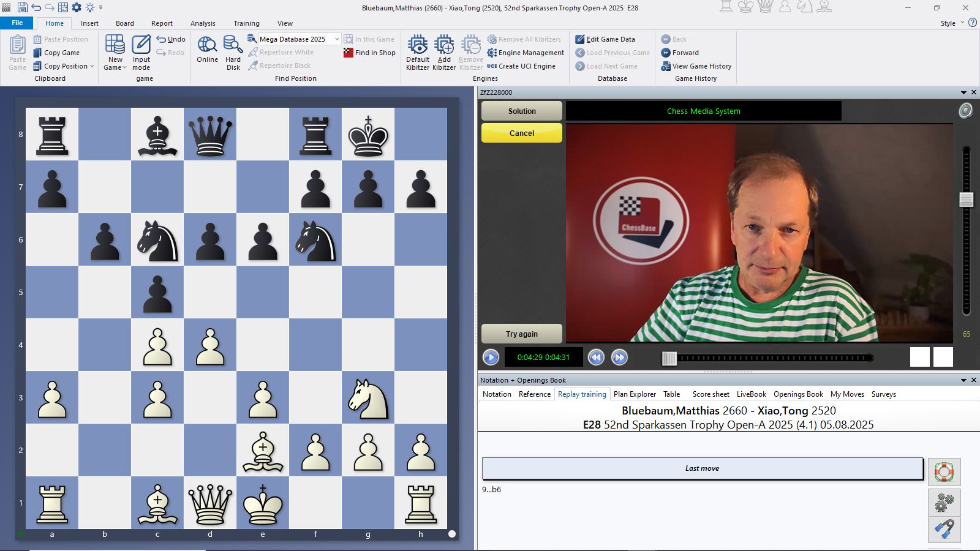This screenshot has height=551, width=980.
Task: Click the Engine Management icon
Action: pyautogui.click(x=492, y=53)
